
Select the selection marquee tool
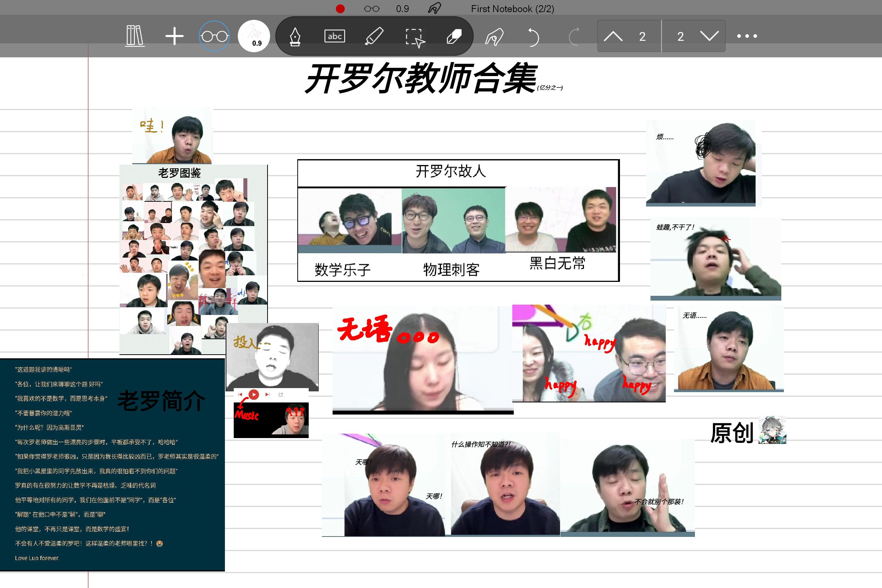415,37
